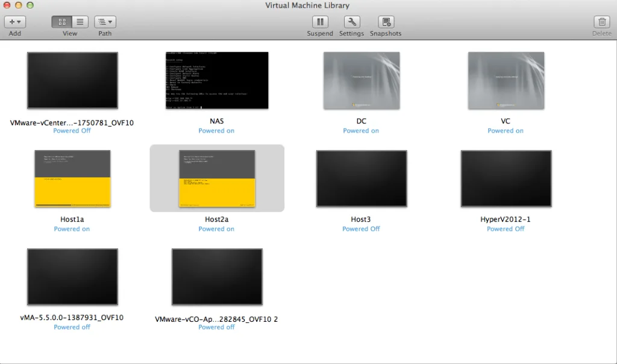Screen dimensions: 617x364
Task: Click the Powered on status under Host2a
Action: (216, 229)
